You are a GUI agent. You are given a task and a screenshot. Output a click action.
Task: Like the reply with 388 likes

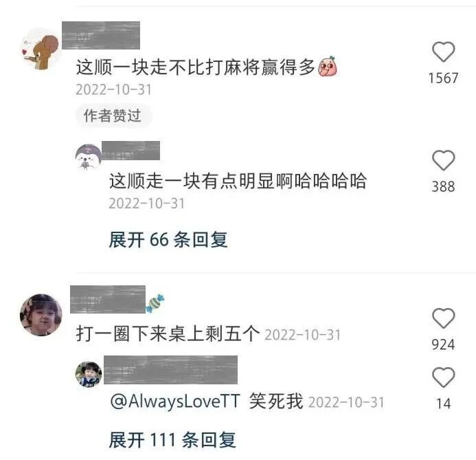click(x=443, y=160)
